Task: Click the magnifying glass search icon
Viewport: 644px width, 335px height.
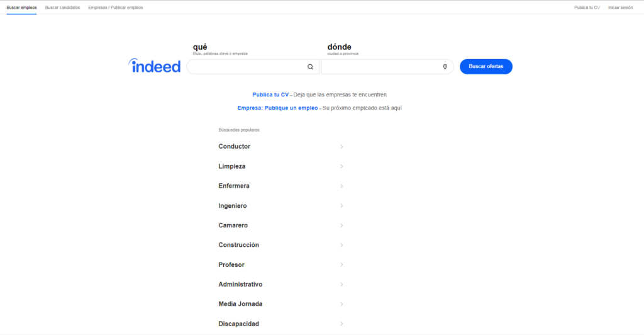Action: (x=311, y=67)
